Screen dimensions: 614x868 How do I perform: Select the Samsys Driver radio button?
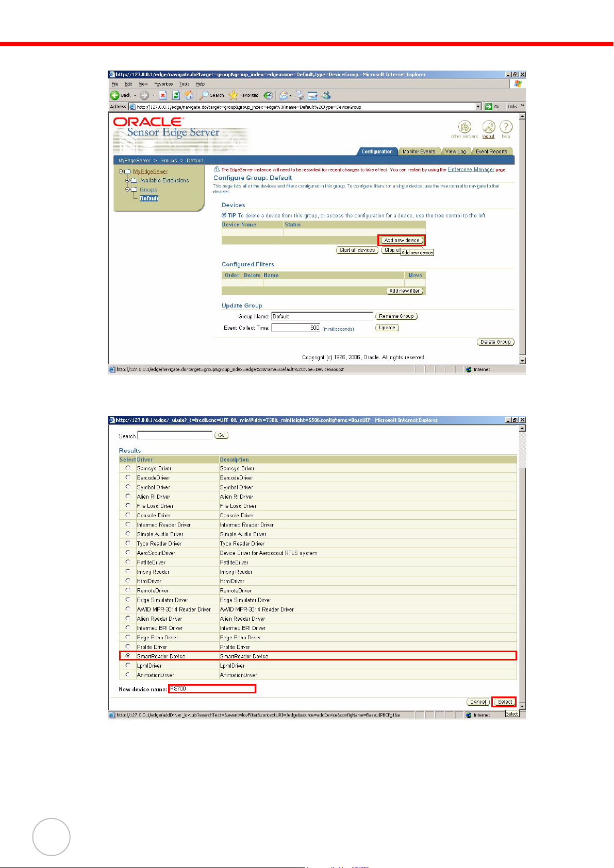tap(127, 468)
